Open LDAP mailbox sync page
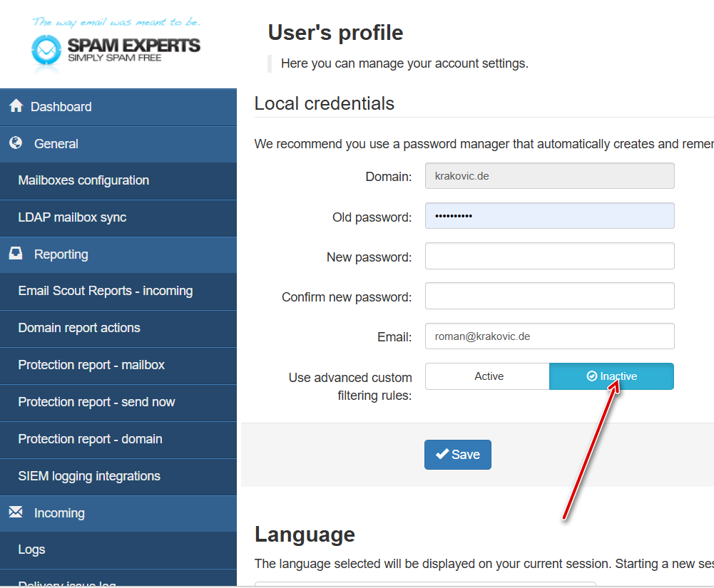This screenshot has width=714, height=588. (72, 217)
